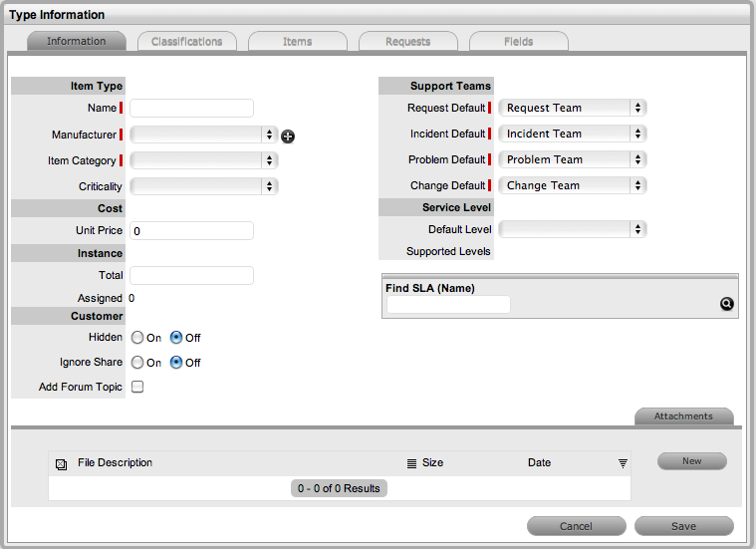Click the lines icon next to Size
This screenshot has width=756, height=549.
[x=411, y=463]
